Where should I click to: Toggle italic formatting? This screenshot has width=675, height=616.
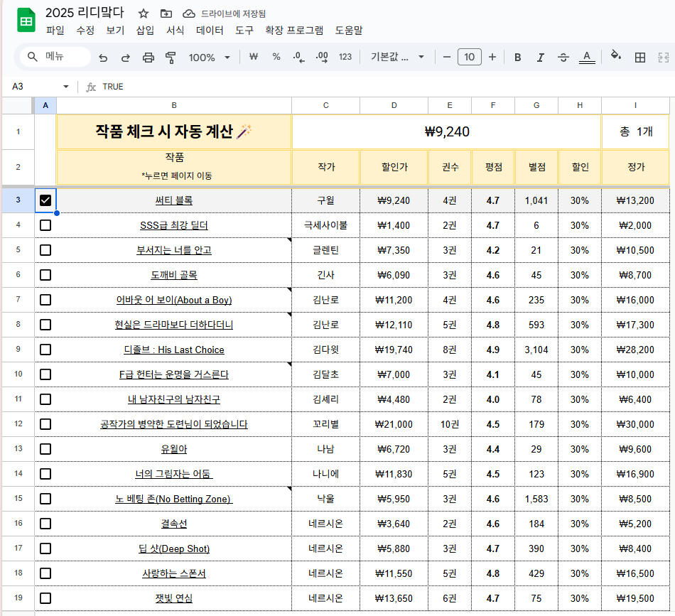(540, 58)
